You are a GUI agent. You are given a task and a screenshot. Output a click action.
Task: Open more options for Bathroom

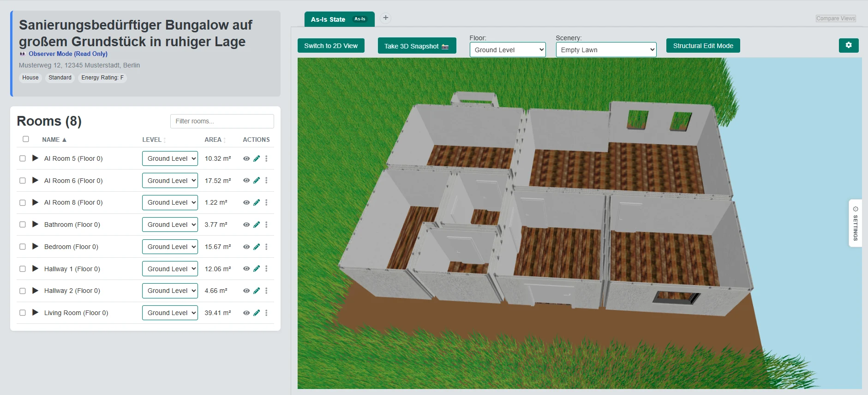(266, 225)
